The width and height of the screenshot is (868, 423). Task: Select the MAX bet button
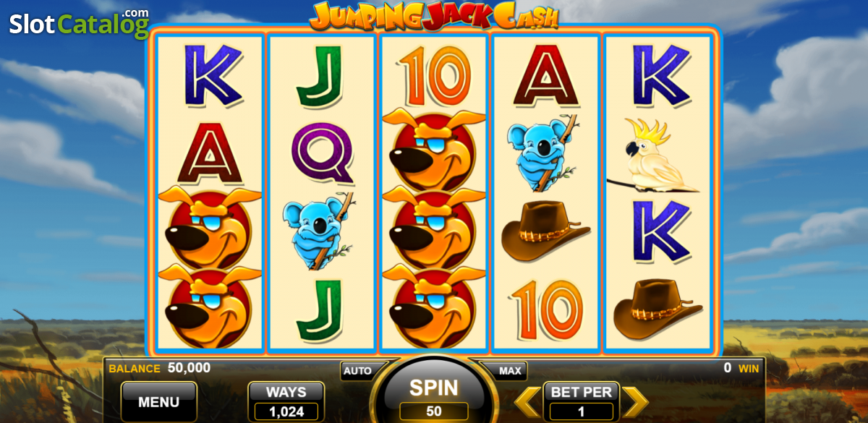[x=510, y=371]
